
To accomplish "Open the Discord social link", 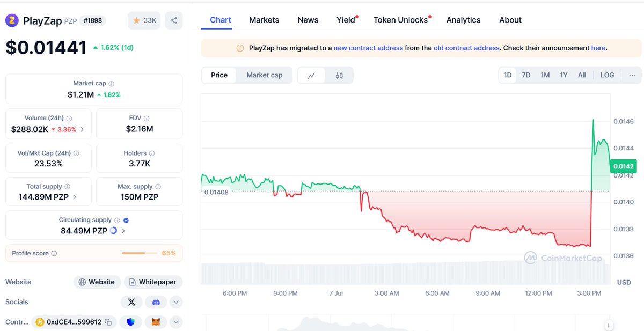I will click(156, 302).
